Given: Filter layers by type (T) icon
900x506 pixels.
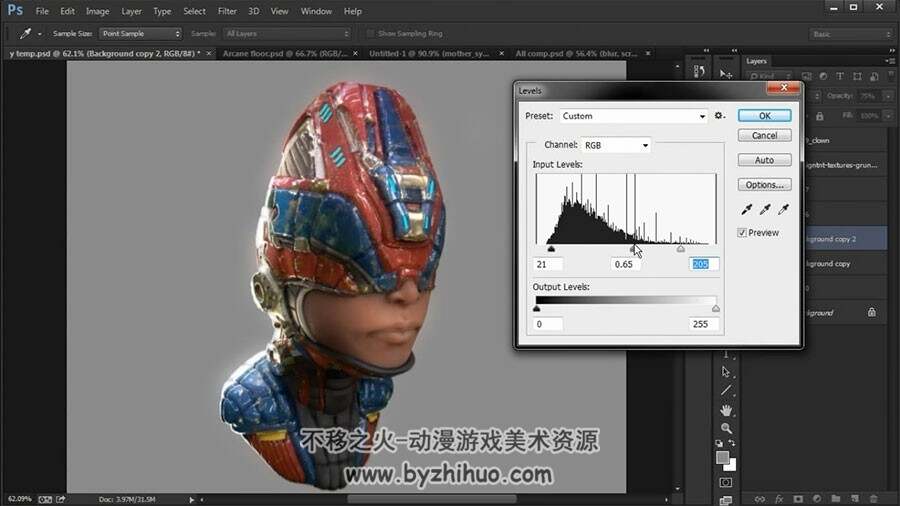Looking at the screenshot, I should tap(840, 76).
